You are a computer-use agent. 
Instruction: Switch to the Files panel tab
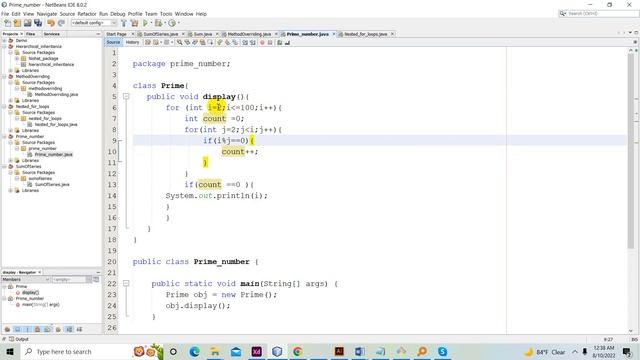(31, 34)
